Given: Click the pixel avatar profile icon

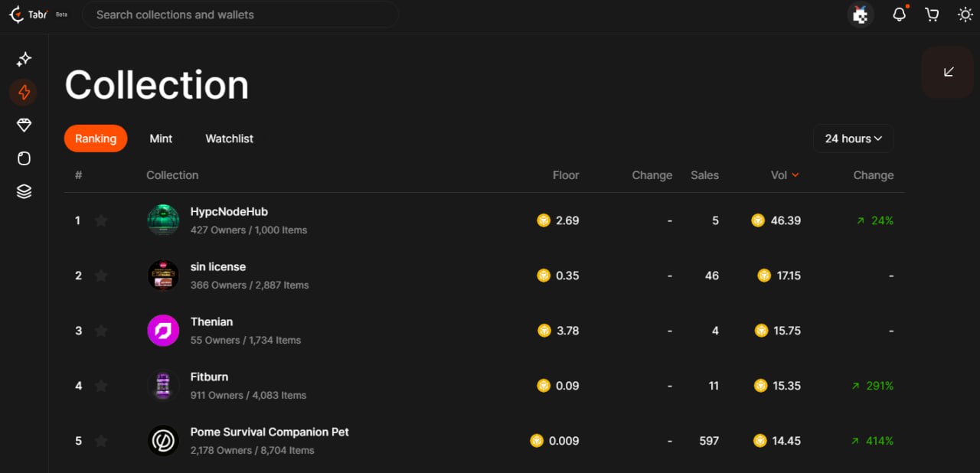Looking at the screenshot, I should click(861, 15).
